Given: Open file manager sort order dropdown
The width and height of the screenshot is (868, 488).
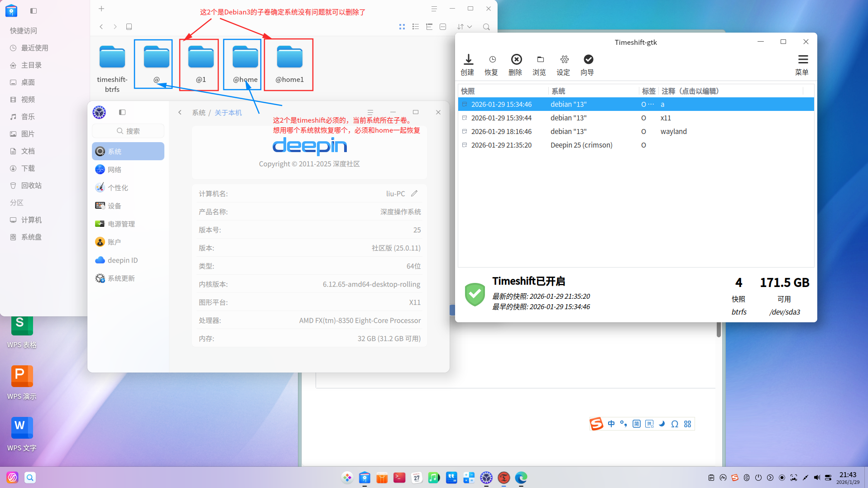Looking at the screenshot, I should (465, 27).
